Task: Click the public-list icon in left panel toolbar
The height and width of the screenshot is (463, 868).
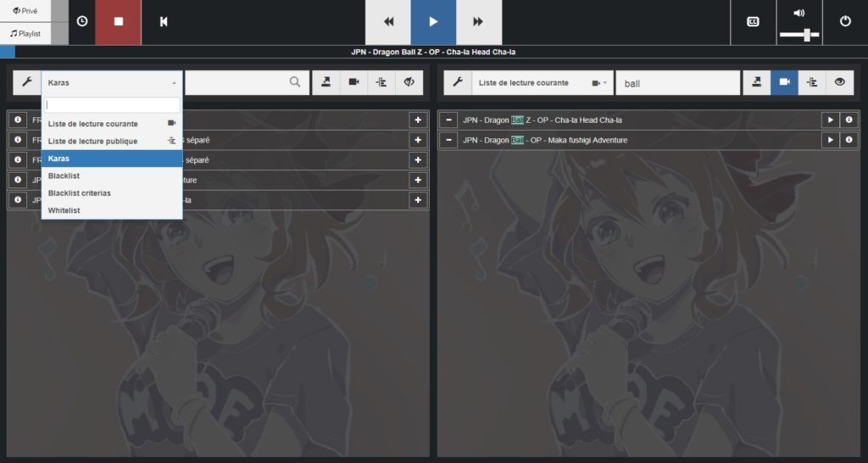Action: coord(381,82)
